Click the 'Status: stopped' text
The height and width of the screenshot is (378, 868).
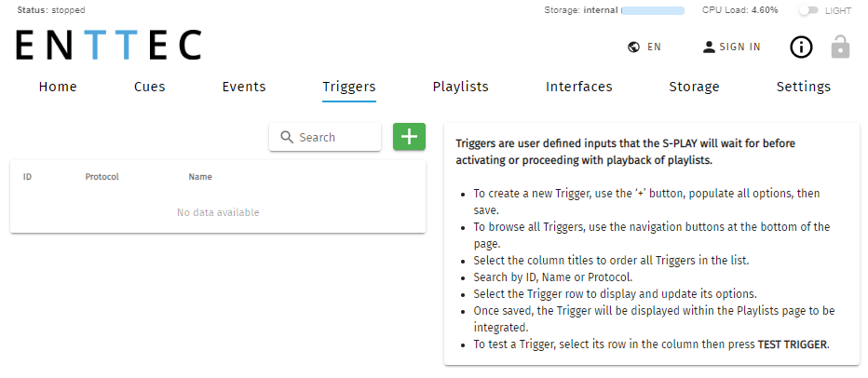coord(51,10)
